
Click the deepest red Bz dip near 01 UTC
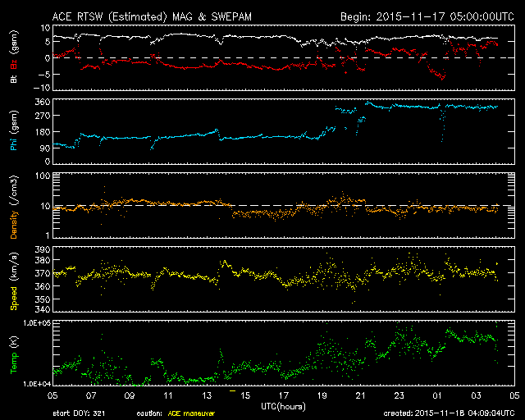pyautogui.click(x=442, y=79)
